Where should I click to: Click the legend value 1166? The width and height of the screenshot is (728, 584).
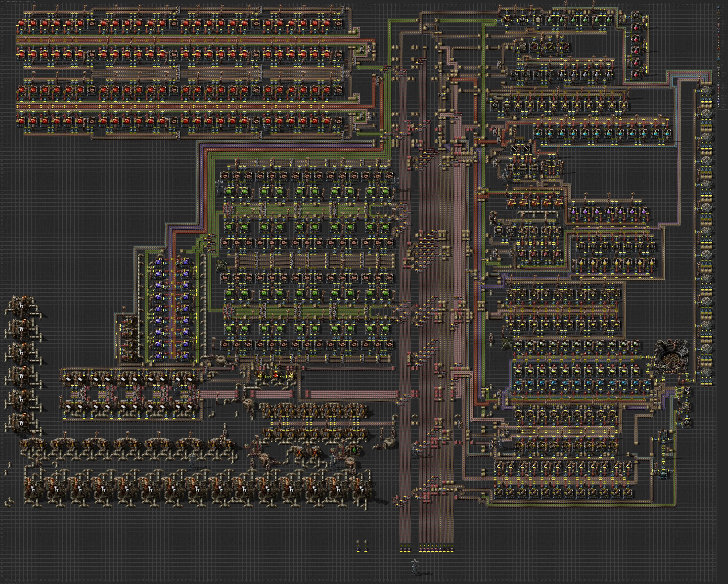pos(723,24)
